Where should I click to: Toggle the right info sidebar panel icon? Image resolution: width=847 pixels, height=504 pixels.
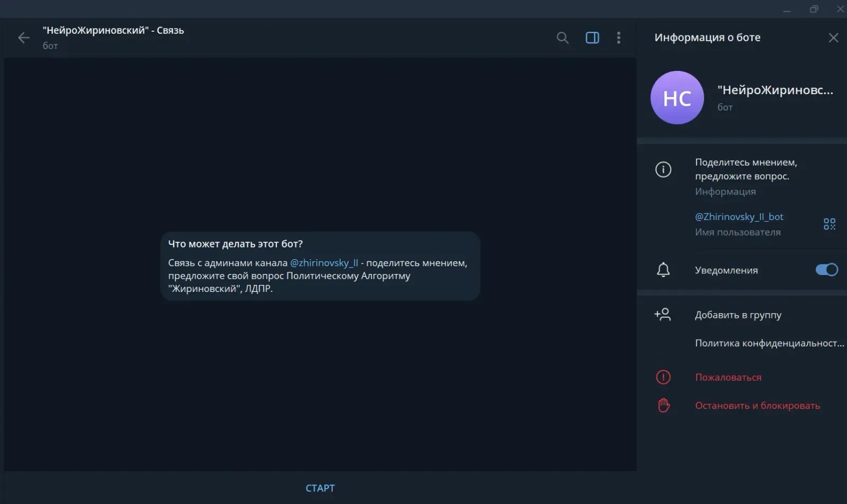(x=592, y=38)
